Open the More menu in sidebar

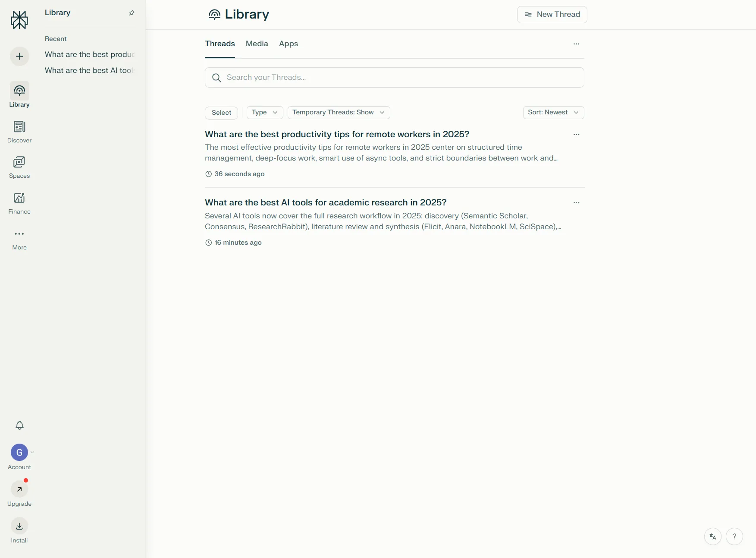coord(19,239)
